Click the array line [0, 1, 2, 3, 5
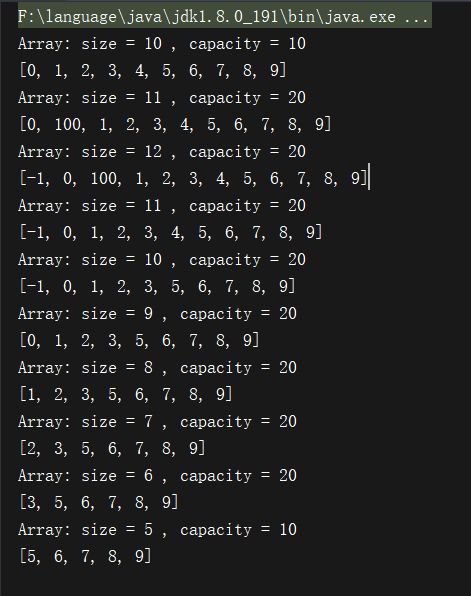471x596 pixels. 139,341
